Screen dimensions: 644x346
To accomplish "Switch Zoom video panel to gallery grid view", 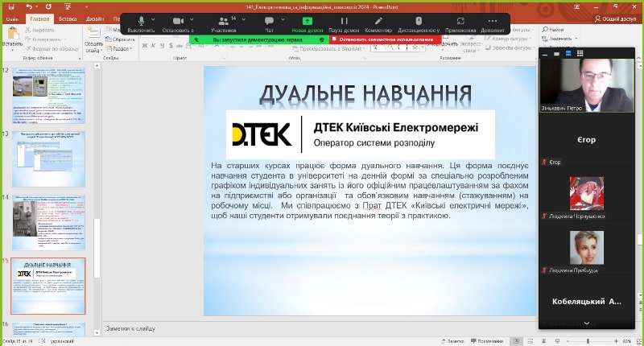I will click(x=580, y=53).
